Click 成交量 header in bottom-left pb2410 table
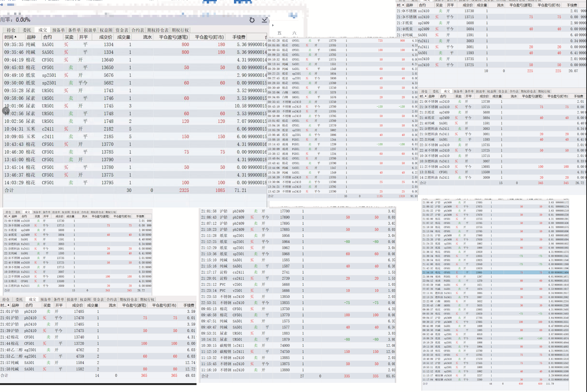The image size is (587, 392). tap(92, 305)
